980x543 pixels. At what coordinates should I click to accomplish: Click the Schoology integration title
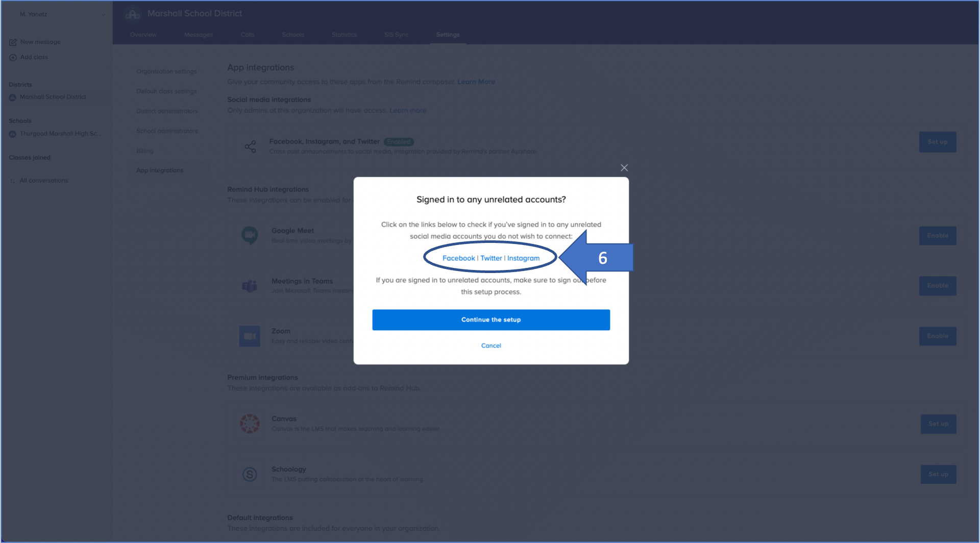tap(288, 470)
